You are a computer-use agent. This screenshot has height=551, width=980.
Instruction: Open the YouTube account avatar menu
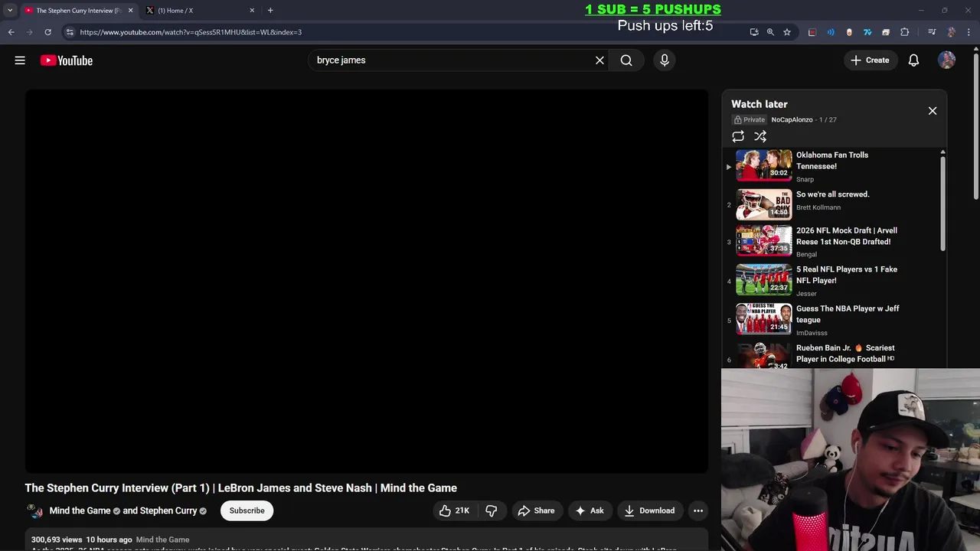pyautogui.click(x=947, y=60)
